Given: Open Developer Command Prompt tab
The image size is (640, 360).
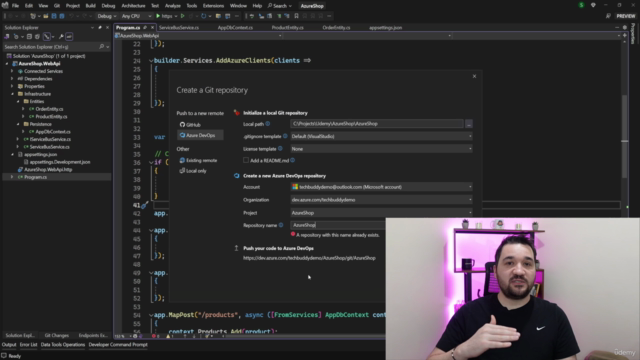Looking at the screenshot, I should [118, 344].
